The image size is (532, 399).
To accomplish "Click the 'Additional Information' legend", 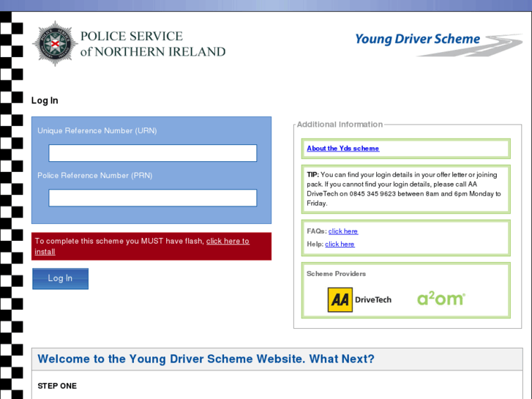I will pos(340,124).
